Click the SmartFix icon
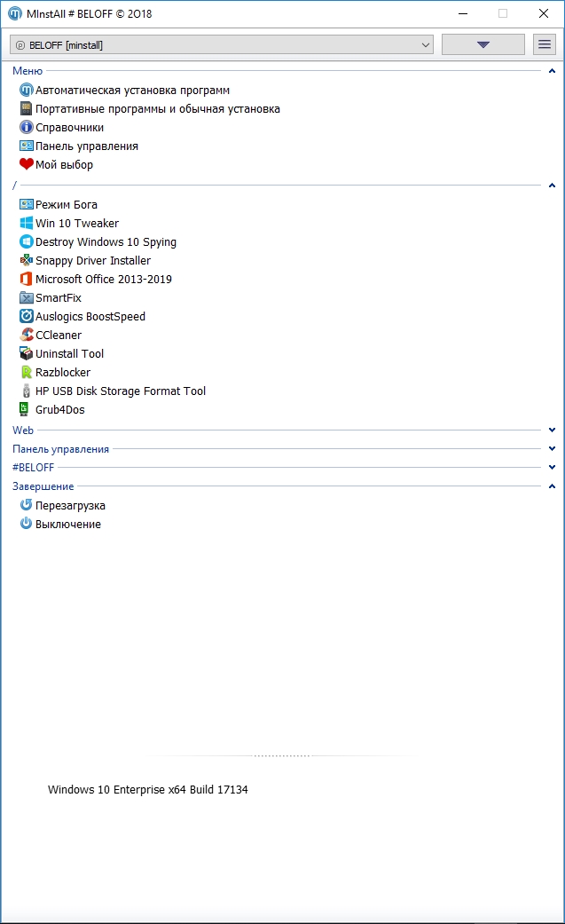This screenshot has width=565, height=924. tap(26, 297)
